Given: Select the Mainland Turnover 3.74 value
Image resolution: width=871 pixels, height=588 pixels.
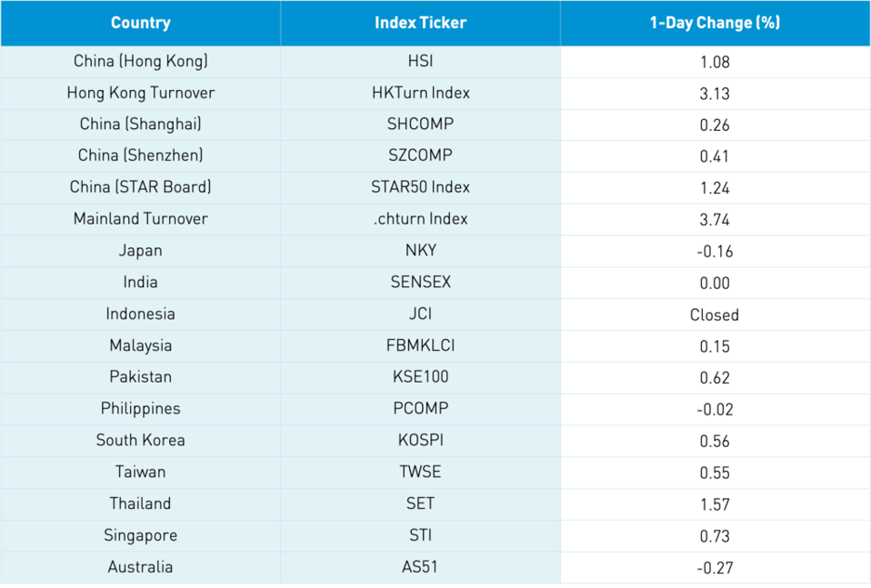Looking at the screenshot, I should click(715, 220).
